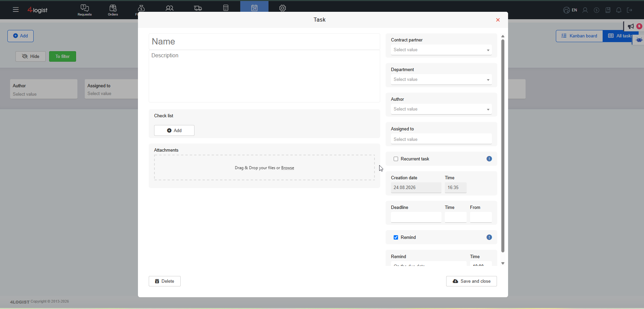Image resolution: width=644 pixels, height=309 pixels.
Task: Open the Orders section icon
Action: click(113, 10)
